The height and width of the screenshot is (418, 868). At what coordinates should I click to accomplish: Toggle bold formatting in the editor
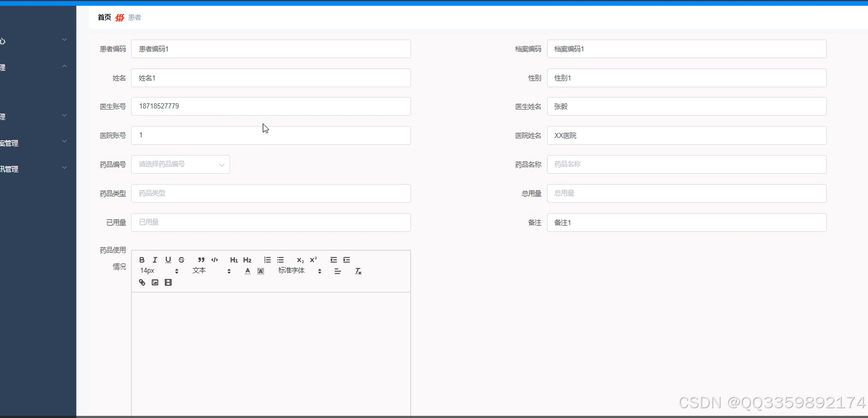click(x=142, y=260)
